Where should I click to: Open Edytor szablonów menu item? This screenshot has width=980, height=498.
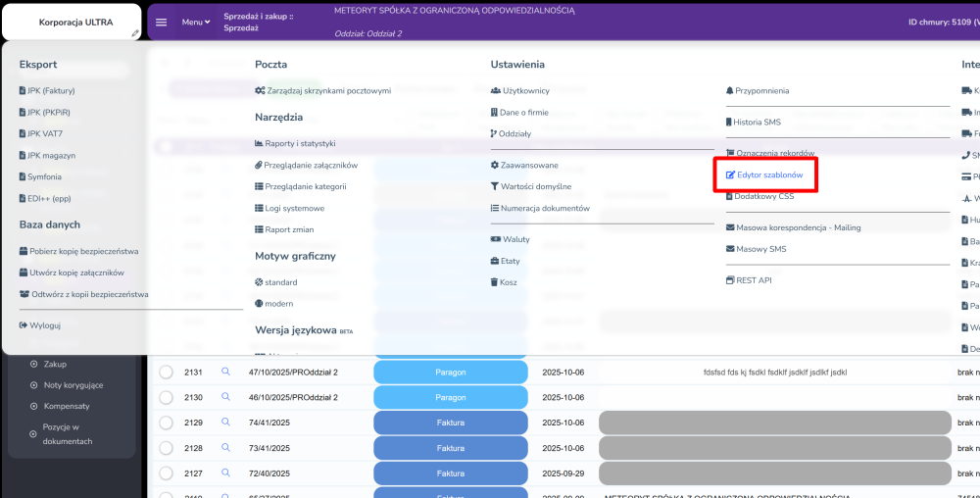(769, 175)
